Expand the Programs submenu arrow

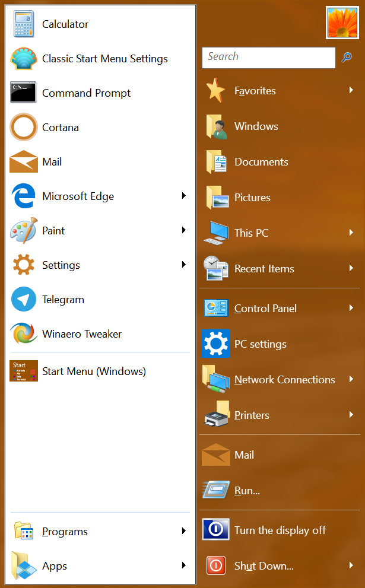(x=184, y=530)
